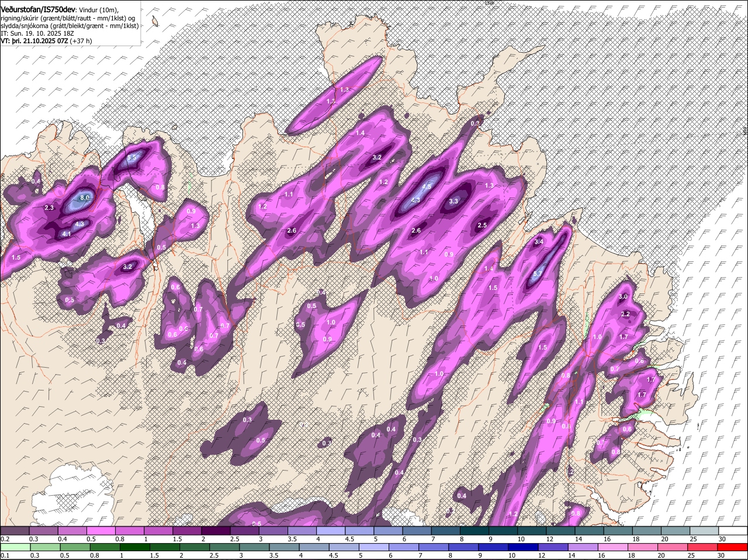748x560 pixels.
Task: Select the lavender swatch between 4 and 4.5, top legend
Action: 331,531
